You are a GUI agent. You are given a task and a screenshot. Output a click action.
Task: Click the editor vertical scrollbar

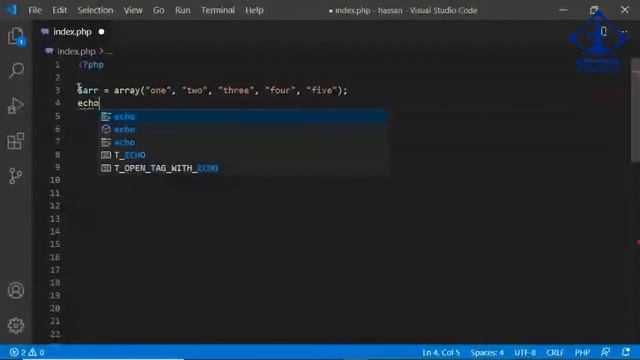pos(636,110)
